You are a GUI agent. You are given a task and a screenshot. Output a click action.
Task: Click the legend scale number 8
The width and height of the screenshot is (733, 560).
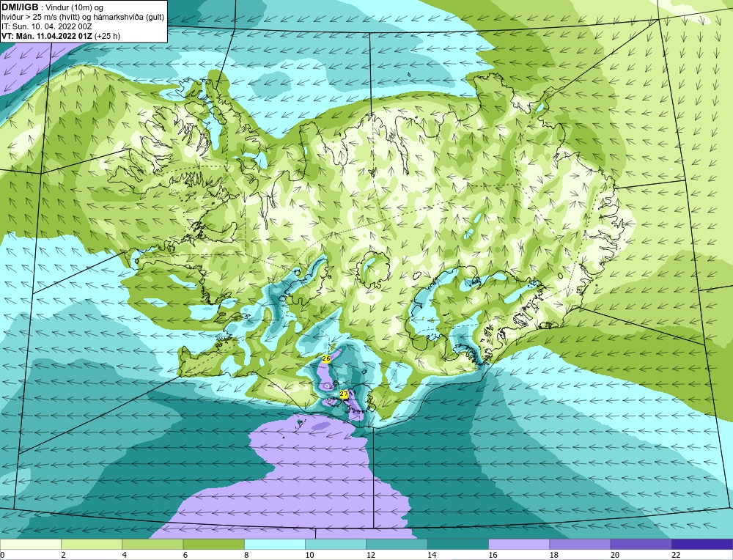tap(246, 555)
